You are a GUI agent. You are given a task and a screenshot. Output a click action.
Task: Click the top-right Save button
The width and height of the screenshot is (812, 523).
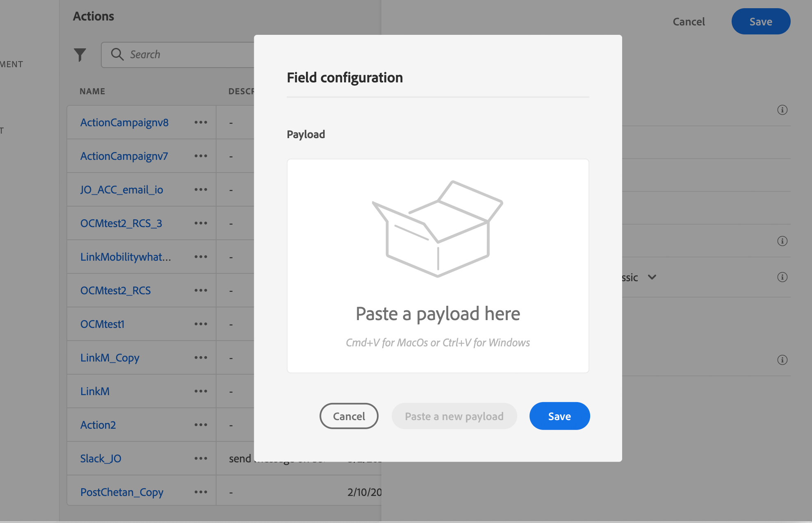point(760,22)
